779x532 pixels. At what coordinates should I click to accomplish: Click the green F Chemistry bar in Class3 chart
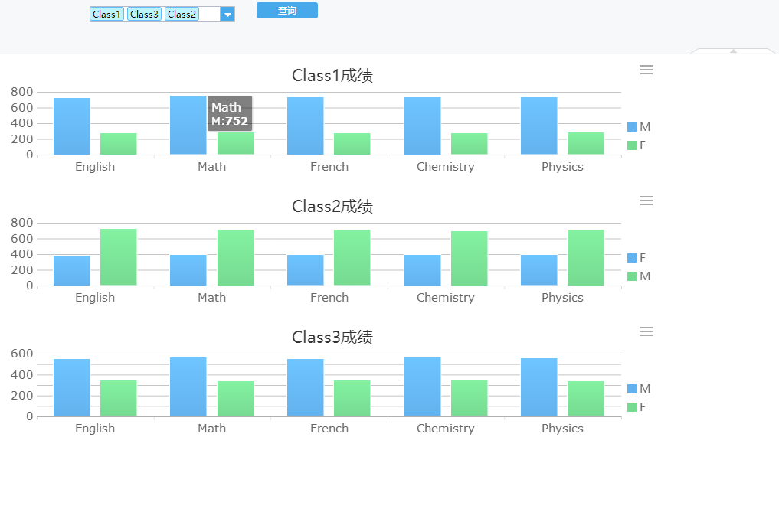[x=470, y=398]
